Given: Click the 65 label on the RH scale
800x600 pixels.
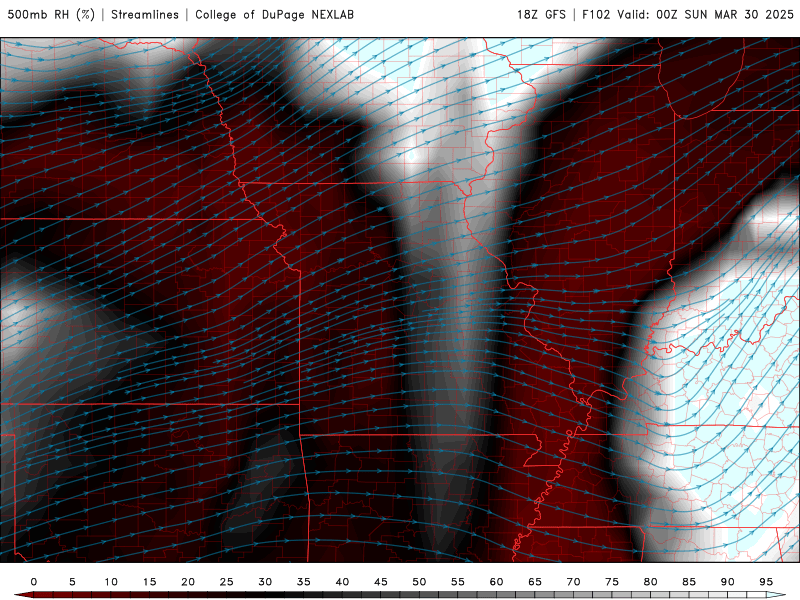Looking at the screenshot, I should pyautogui.click(x=535, y=582).
